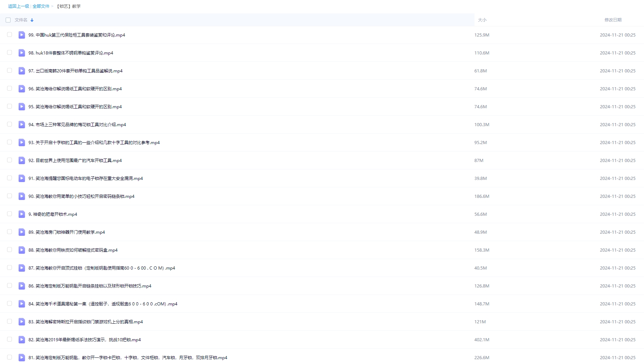644x362 pixels.
Task: Check the box for file 82
Action: click(x=9, y=339)
